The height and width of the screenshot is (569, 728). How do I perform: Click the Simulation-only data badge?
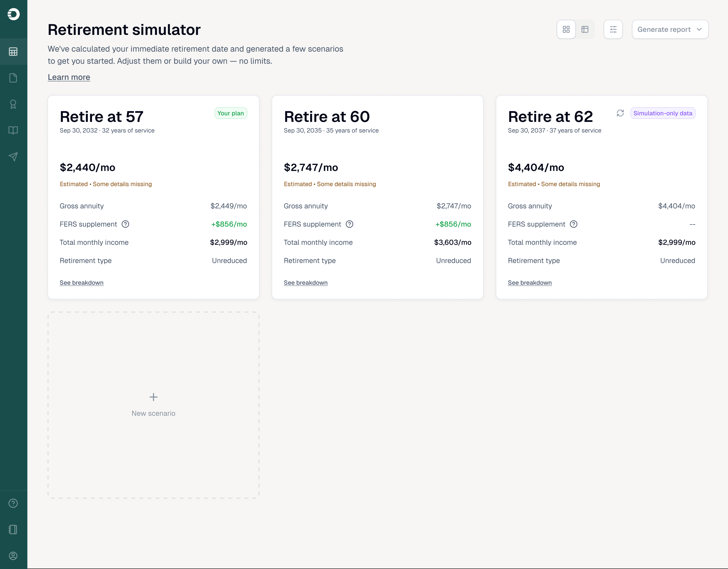coord(663,113)
